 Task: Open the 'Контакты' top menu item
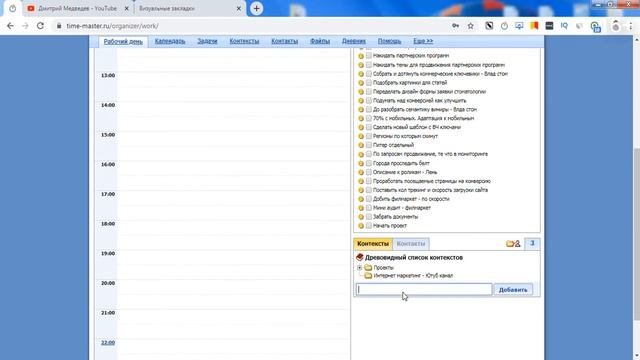284,41
